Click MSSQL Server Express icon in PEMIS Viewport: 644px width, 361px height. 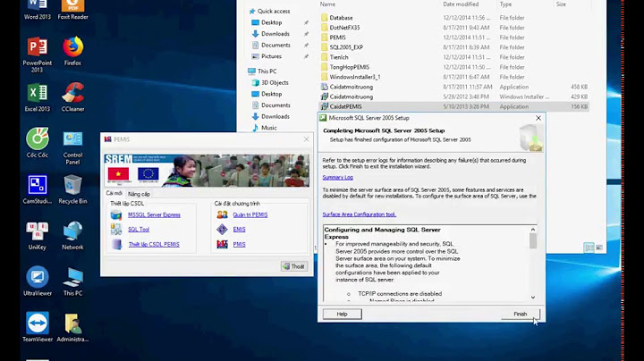pyautogui.click(x=116, y=214)
